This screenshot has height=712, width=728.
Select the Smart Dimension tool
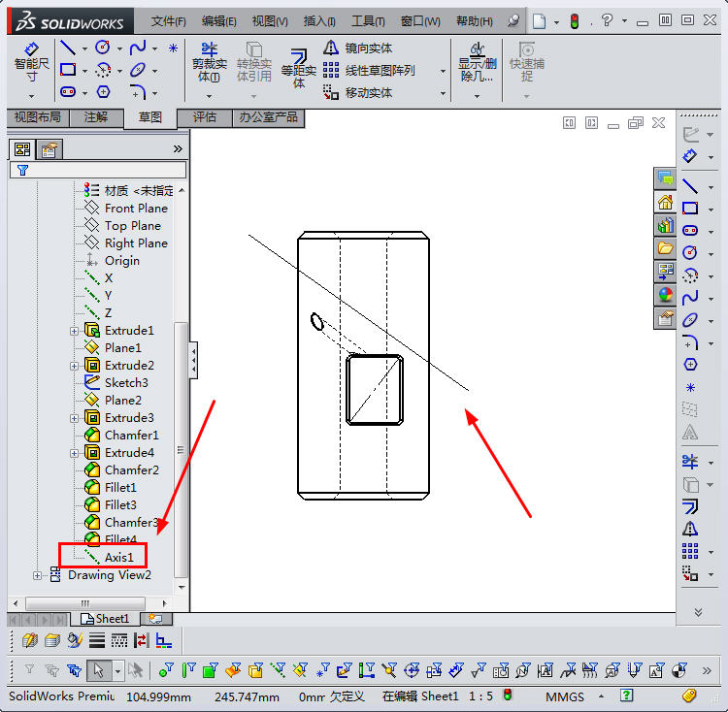(31, 60)
